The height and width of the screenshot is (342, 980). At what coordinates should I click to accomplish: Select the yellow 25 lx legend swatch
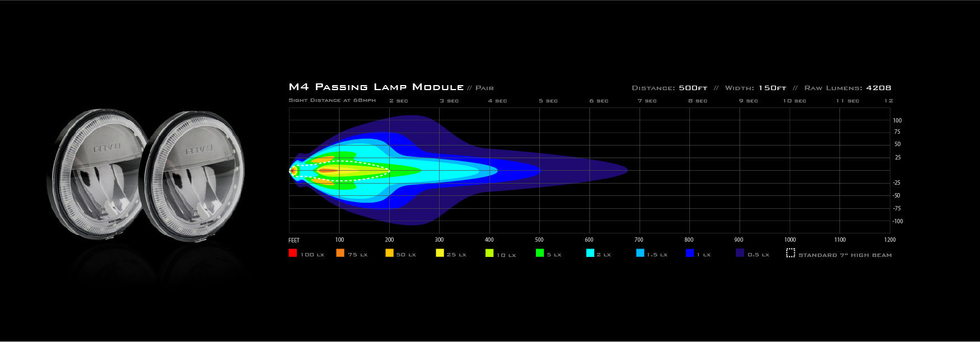(x=440, y=253)
